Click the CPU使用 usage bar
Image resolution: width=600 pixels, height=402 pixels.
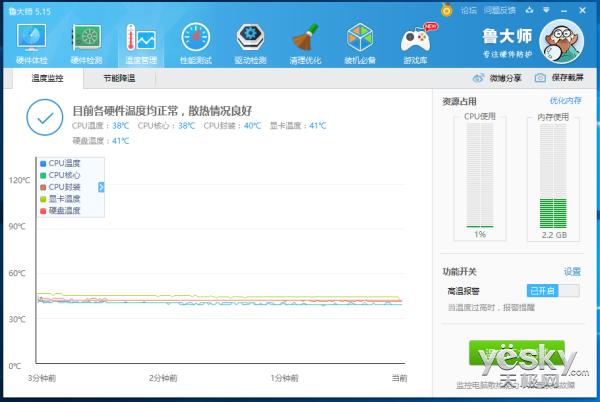point(480,175)
